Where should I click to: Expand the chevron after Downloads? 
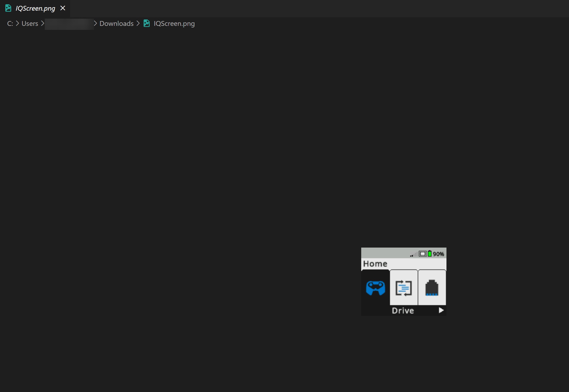click(138, 23)
